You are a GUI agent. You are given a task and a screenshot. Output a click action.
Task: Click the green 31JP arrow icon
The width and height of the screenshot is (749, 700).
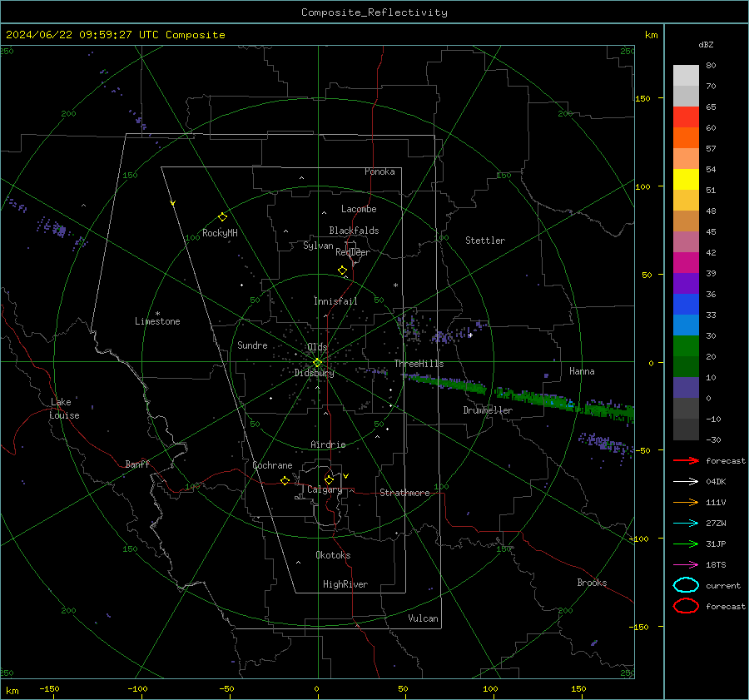click(x=686, y=544)
